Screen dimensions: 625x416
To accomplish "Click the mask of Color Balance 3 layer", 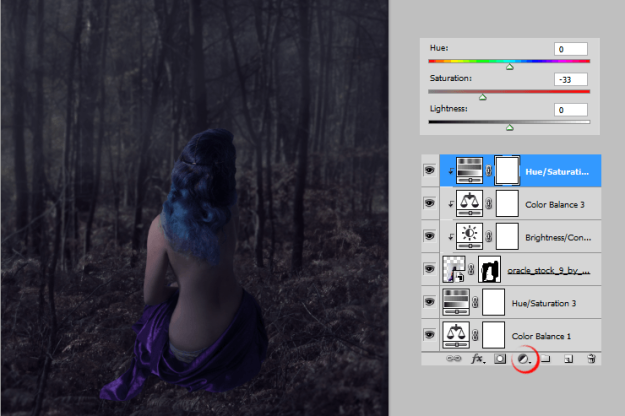I will pyautogui.click(x=507, y=204).
